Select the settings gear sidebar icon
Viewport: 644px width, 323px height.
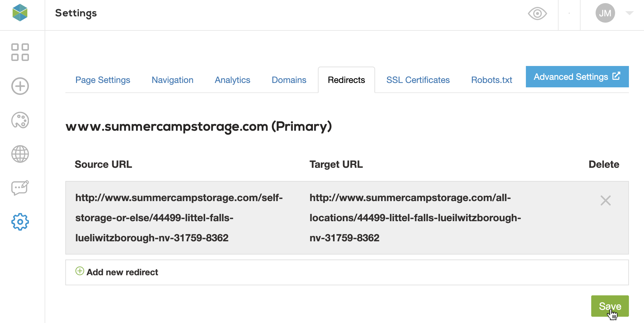[x=20, y=222]
